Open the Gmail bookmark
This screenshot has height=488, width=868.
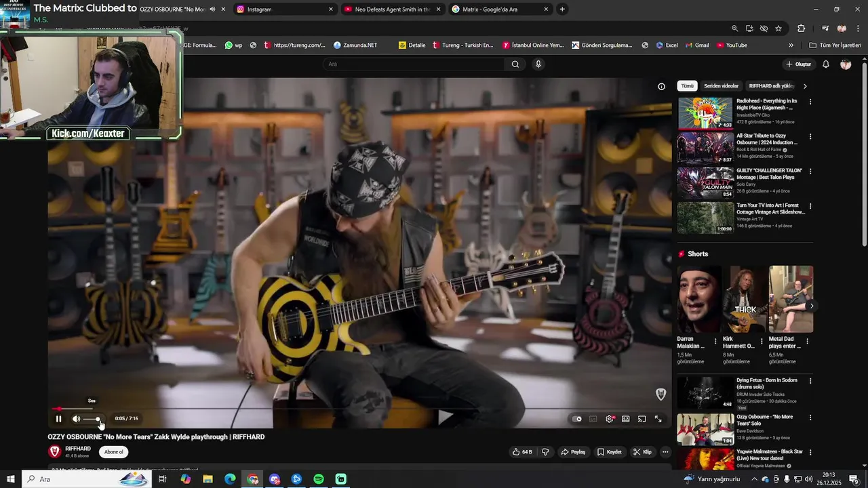(696, 45)
